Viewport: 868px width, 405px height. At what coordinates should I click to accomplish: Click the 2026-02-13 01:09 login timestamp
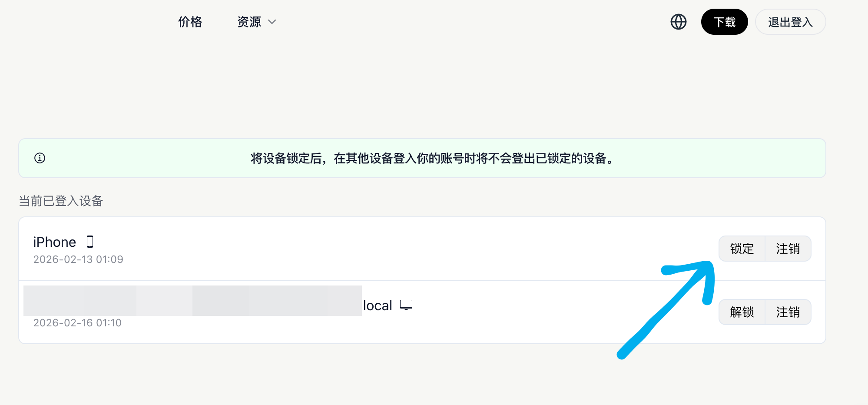coord(78,259)
